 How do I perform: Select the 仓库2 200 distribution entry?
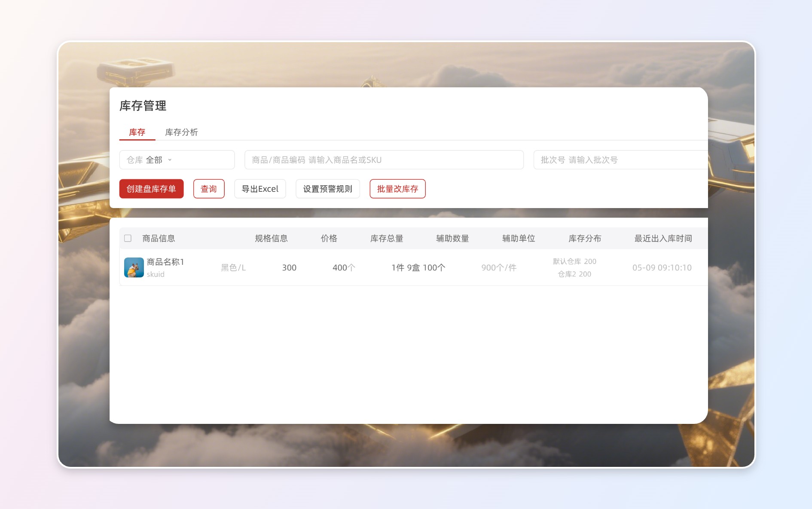[574, 274]
